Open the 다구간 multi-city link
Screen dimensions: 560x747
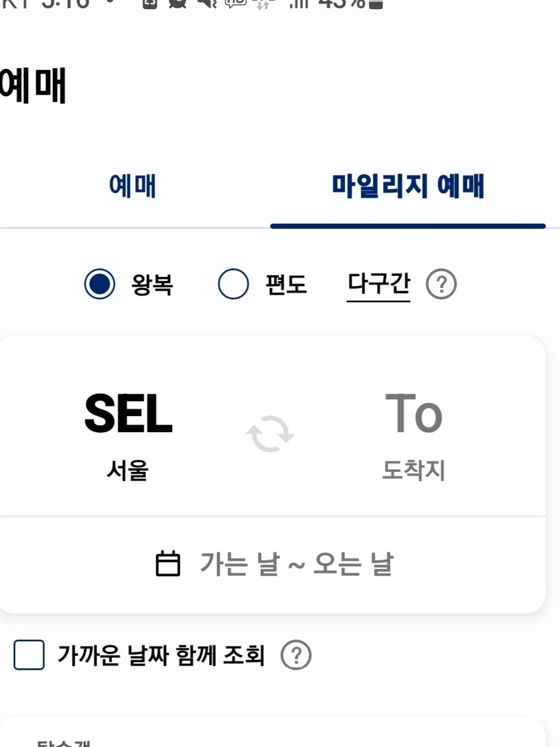[x=379, y=284]
